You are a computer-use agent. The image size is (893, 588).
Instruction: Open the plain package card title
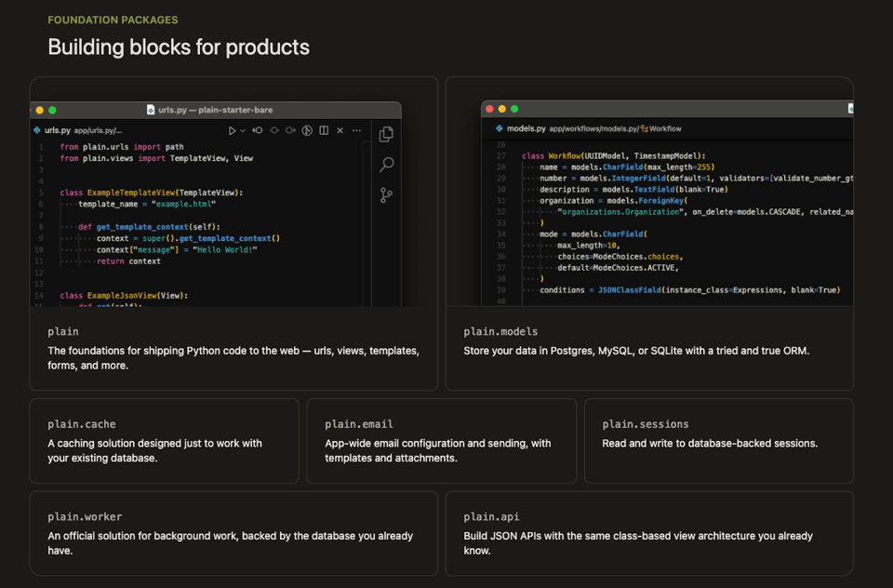click(x=63, y=331)
